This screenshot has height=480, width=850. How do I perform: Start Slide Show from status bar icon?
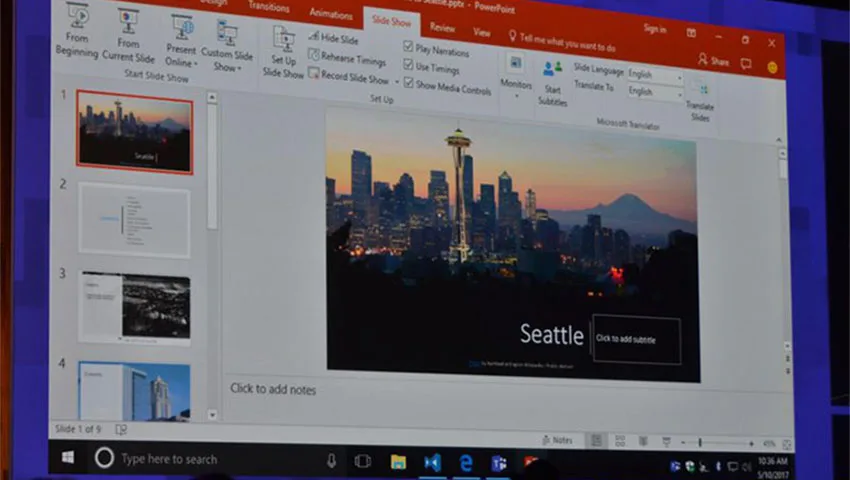point(666,443)
